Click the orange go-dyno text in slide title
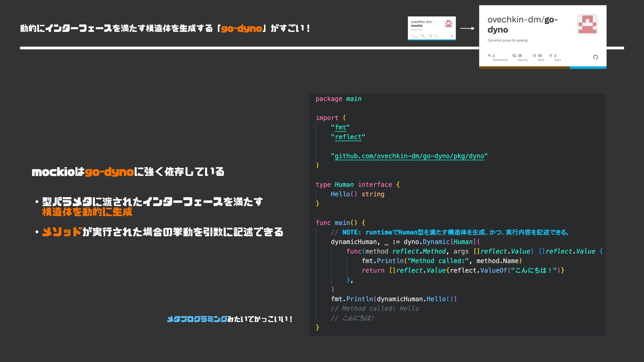The image size is (644, 362). [241, 28]
